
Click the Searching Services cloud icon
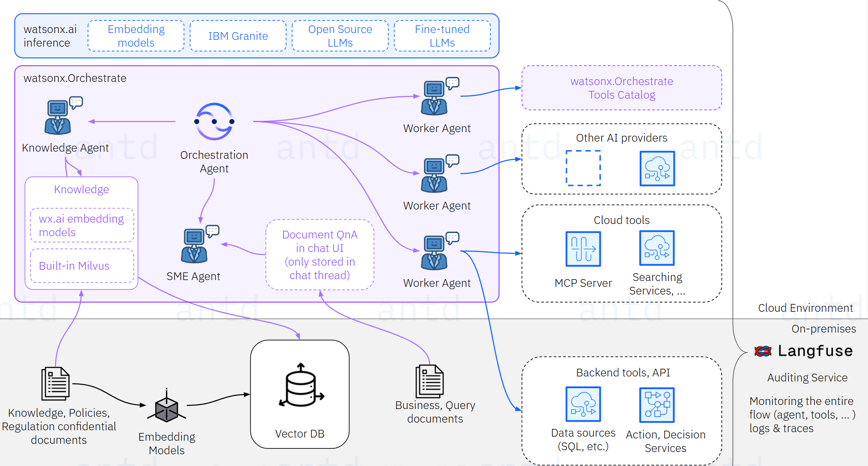pos(657,248)
